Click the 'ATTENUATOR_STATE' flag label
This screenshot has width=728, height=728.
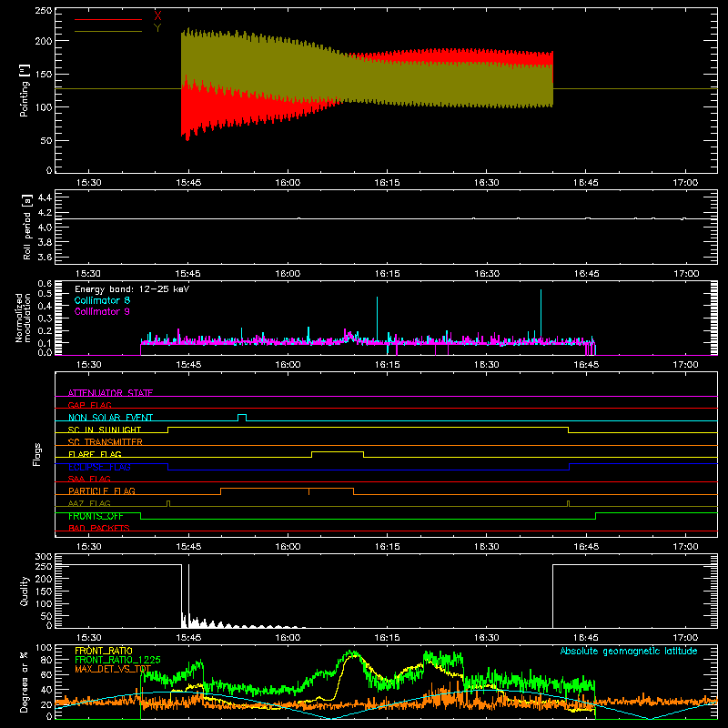[x=110, y=393]
